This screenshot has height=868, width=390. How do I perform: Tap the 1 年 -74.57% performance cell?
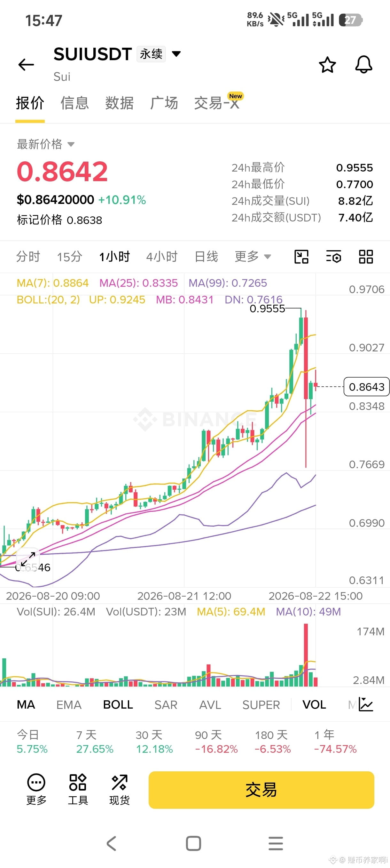click(x=335, y=742)
